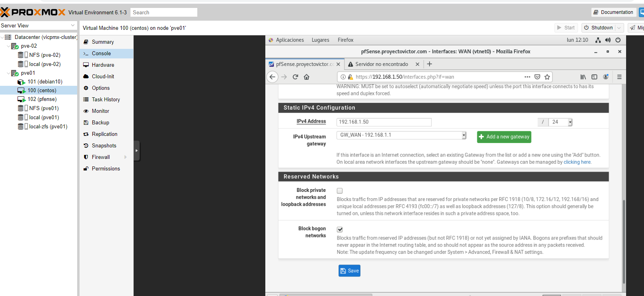Open the Lugares menu in GNOME
Viewport: 644px width, 296px height.
(x=321, y=40)
